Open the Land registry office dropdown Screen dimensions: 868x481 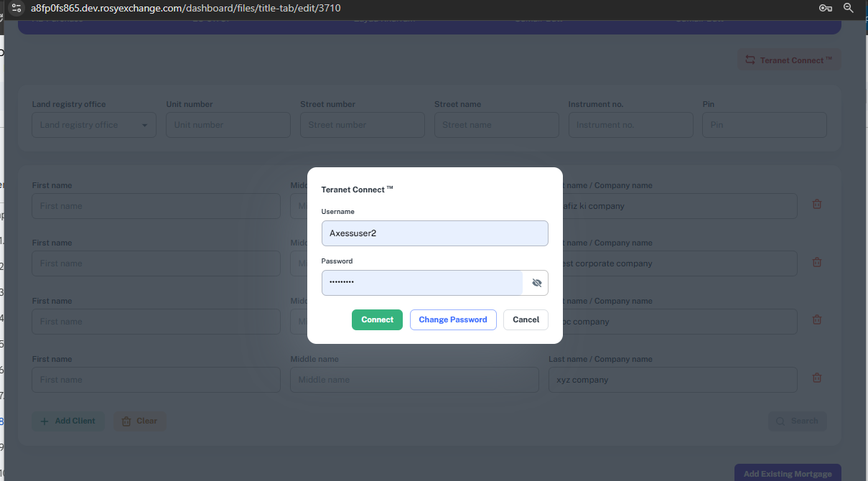click(x=94, y=125)
